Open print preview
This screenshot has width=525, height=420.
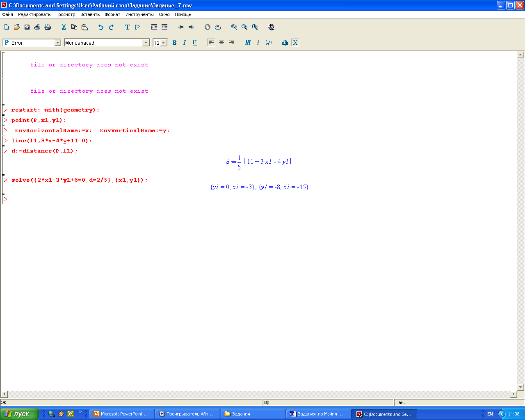coord(48,27)
